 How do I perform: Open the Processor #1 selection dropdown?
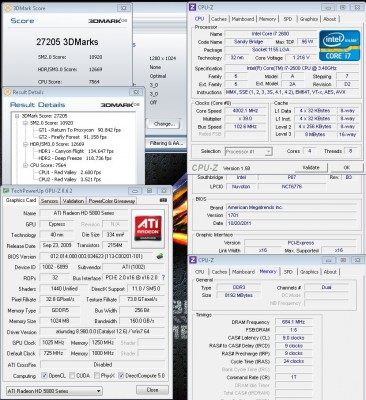pyautogui.click(x=248, y=152)
